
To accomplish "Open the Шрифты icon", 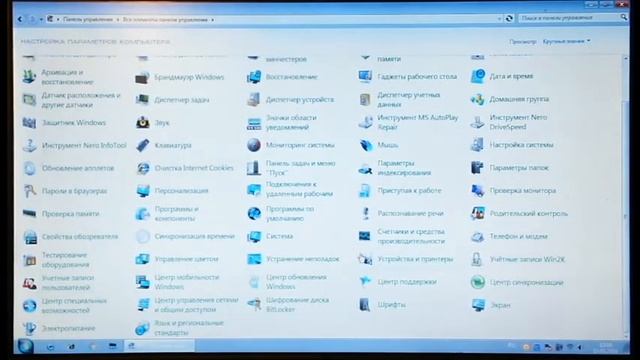I will tap(365, 304).
